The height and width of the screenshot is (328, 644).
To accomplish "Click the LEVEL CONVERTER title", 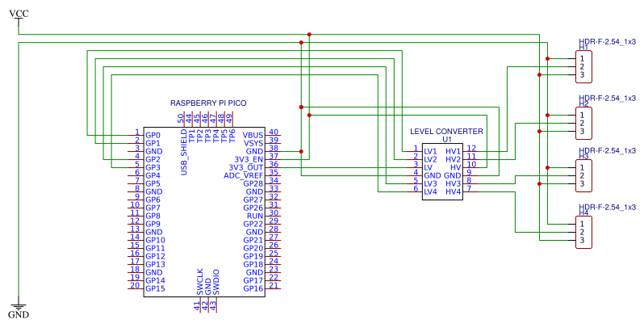I will [x=446, y=132].
